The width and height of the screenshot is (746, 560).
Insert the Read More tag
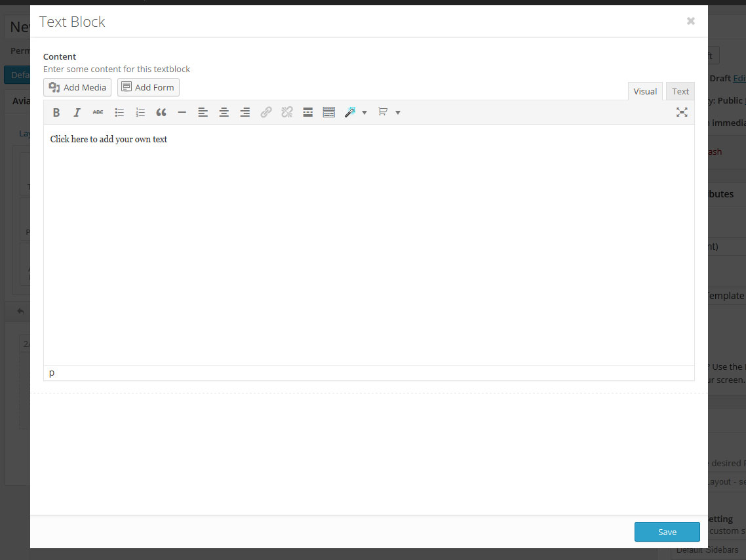click(308, 112)
